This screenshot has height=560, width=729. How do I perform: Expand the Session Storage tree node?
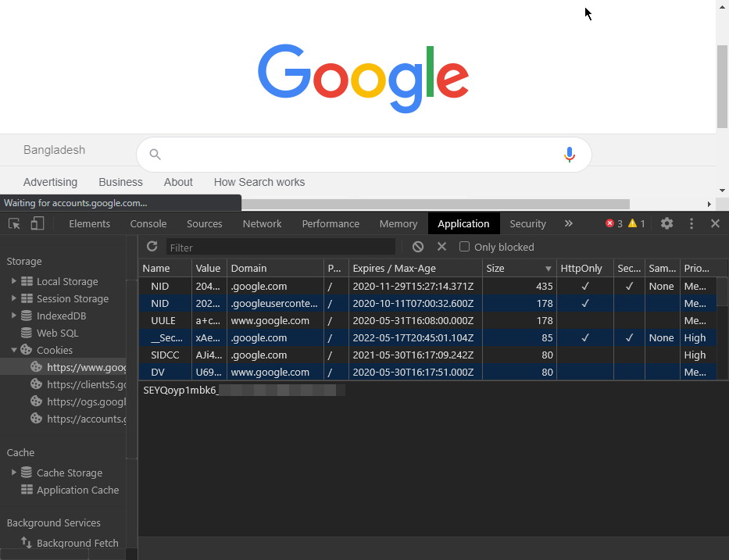click(13, 298)
